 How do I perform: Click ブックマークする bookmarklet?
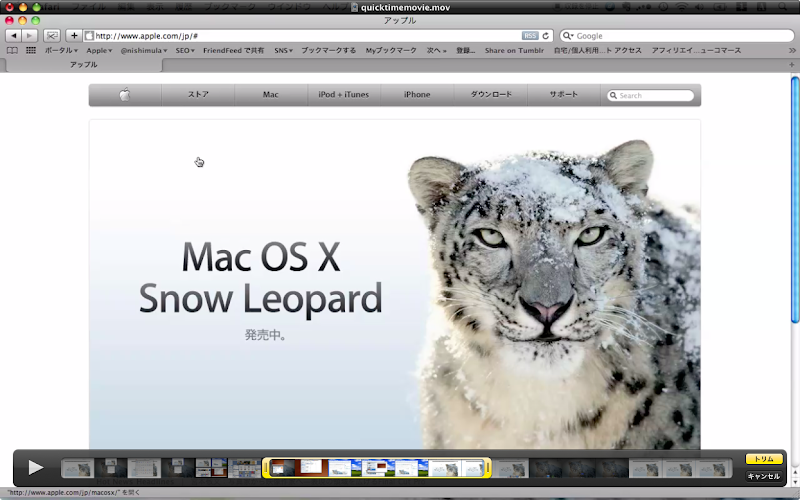click(x=329, y=51)
